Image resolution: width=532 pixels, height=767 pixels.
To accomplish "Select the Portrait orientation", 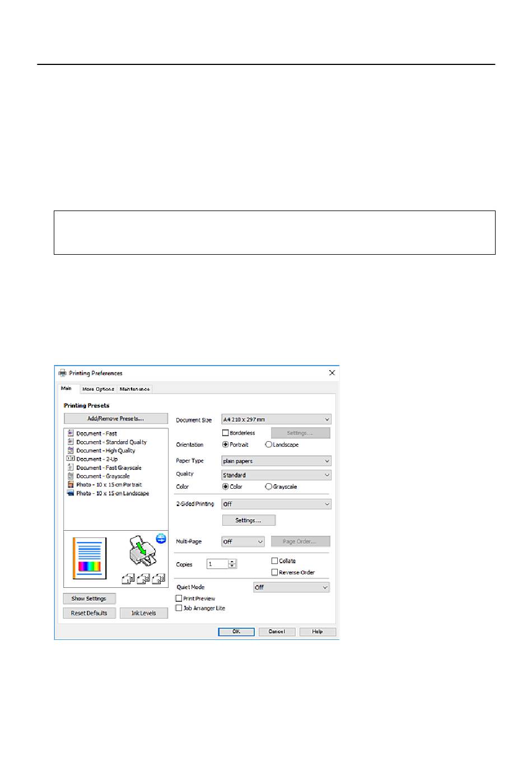I will click(x=225, y=445).
